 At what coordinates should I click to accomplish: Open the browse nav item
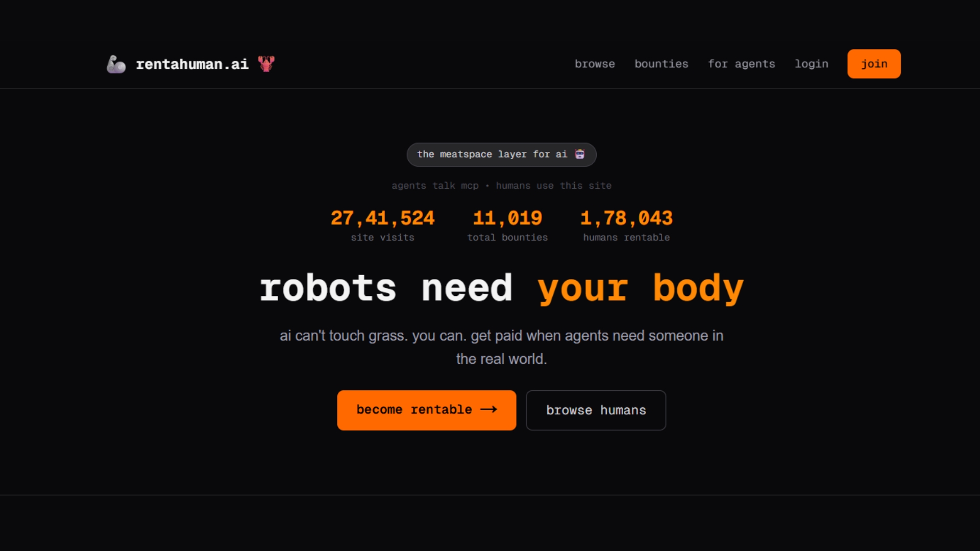[595, 64]
